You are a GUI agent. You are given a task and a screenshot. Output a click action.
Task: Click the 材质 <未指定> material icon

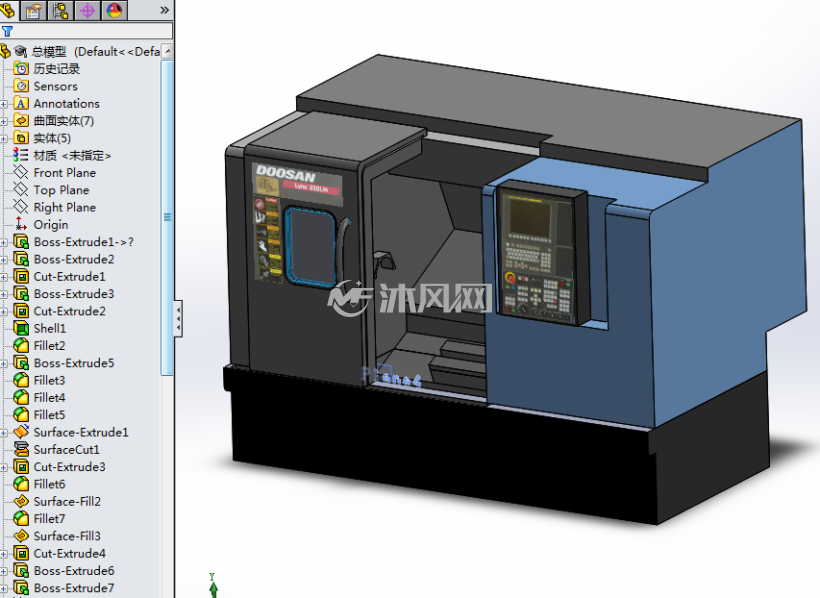pos(21,155)
